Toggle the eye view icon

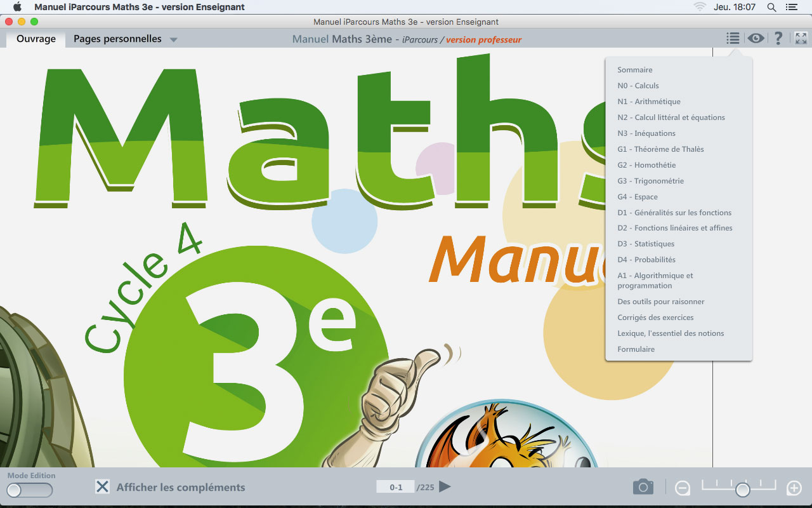755,39
